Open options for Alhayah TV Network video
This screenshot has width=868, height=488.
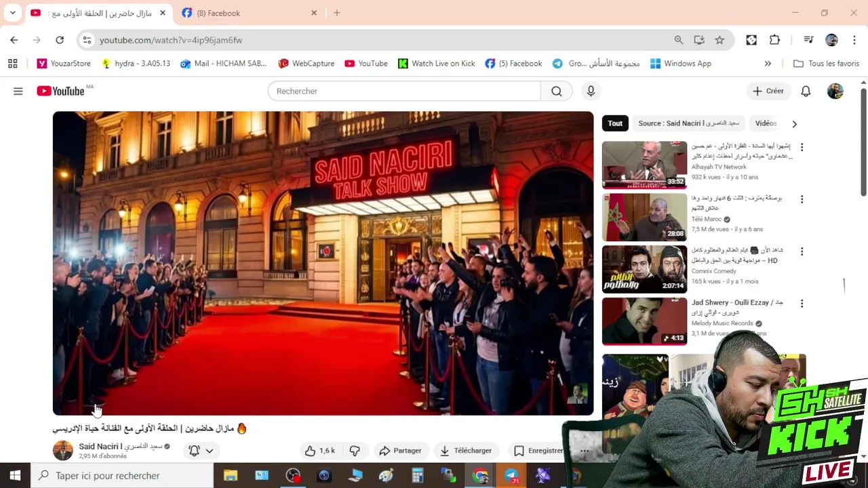pos(802,147)
